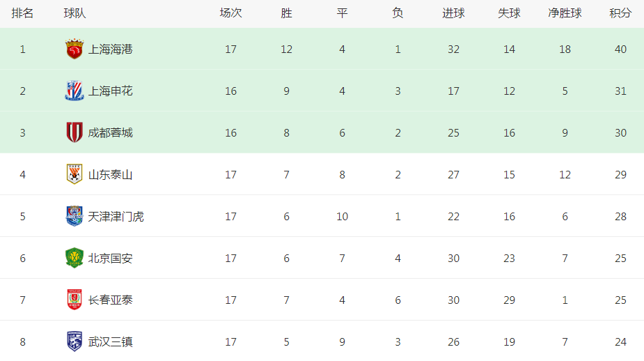644x361 pixels.
Task: Select the 山东泰山 team badge
Action: pos(74,174)
